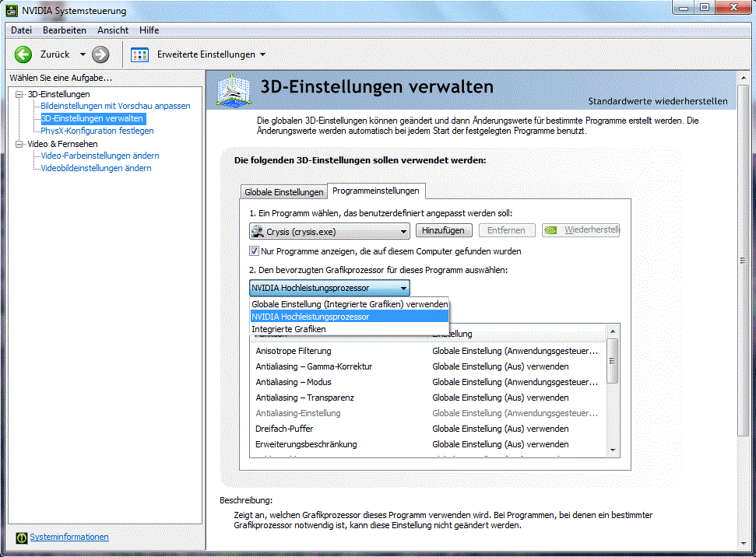
Task: Click the main page scrollbar thumb
Action: 743,260
